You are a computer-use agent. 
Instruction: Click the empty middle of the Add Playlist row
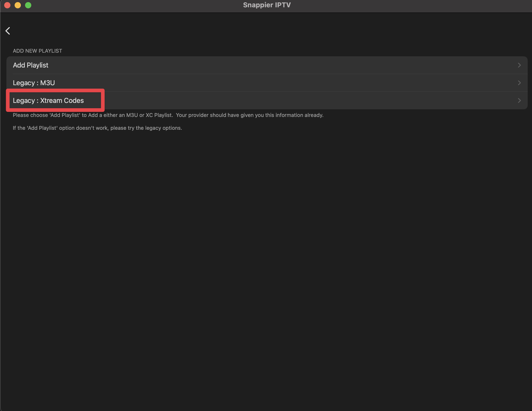coord(266,65)
